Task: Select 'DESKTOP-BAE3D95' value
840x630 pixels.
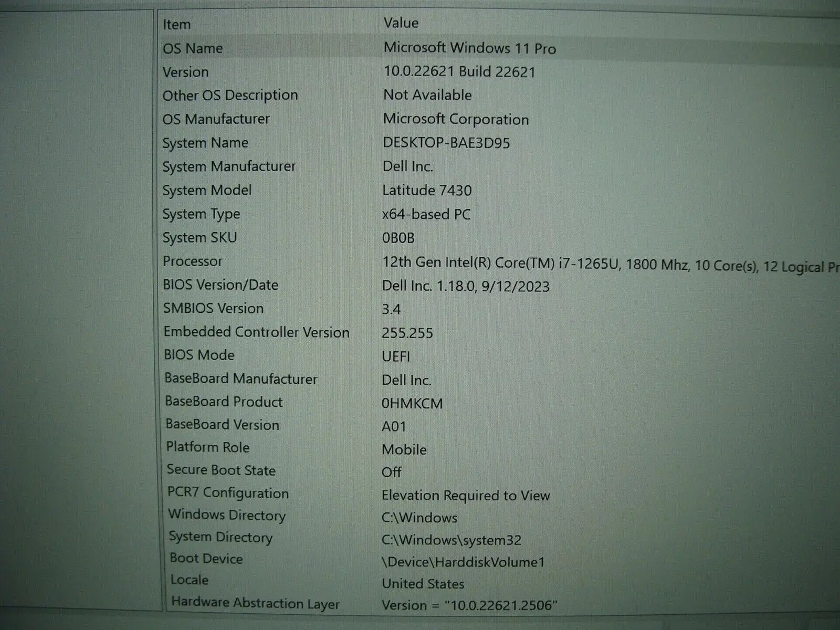Action: (x=446, y=143)
